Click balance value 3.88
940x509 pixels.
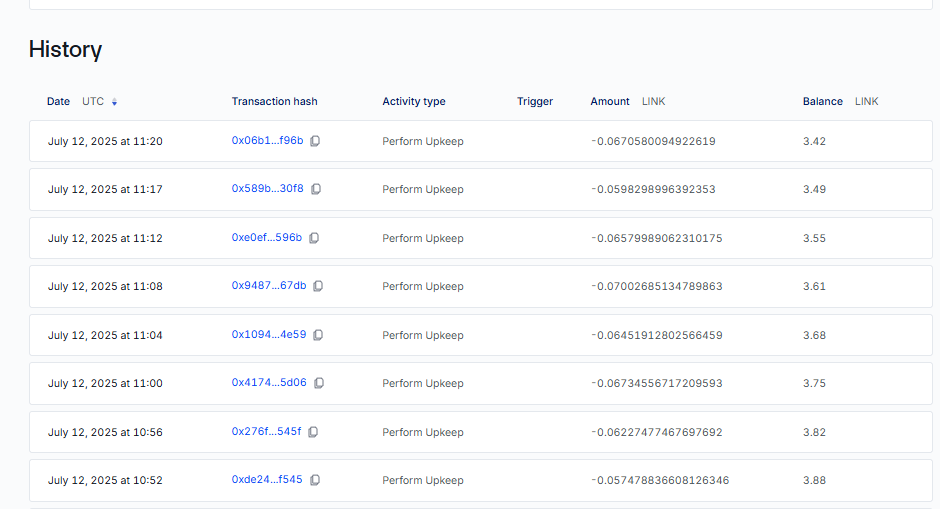tap(814, 480)
